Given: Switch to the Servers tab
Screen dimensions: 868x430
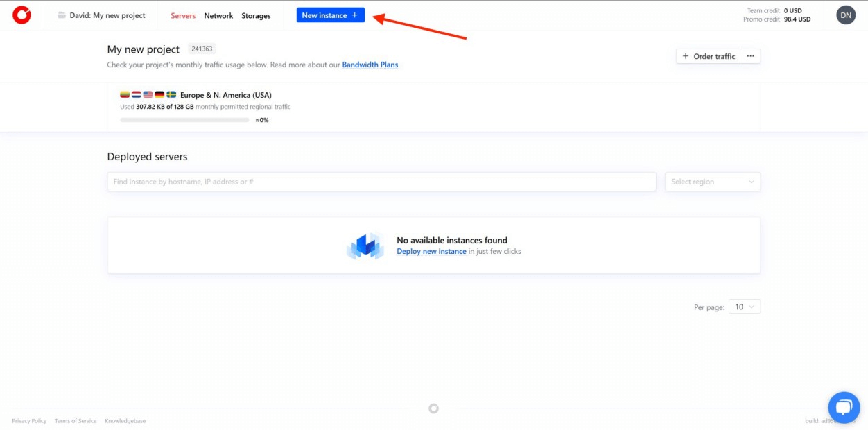Looking at the screenshot, I should (183, 15).
